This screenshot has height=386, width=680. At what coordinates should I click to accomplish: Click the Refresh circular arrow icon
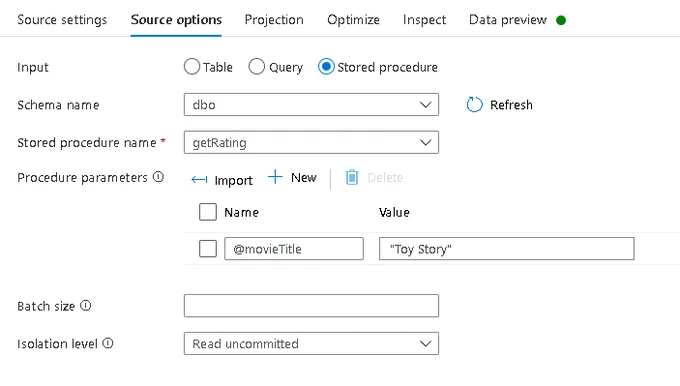tap(474, 105)
